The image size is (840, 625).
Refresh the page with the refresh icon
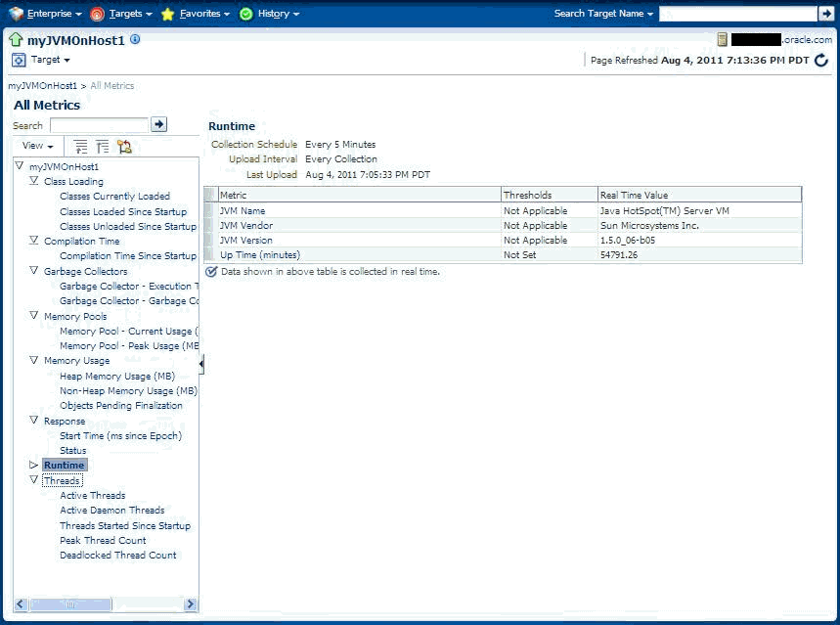pyautogui.click(x=821, y=60)
